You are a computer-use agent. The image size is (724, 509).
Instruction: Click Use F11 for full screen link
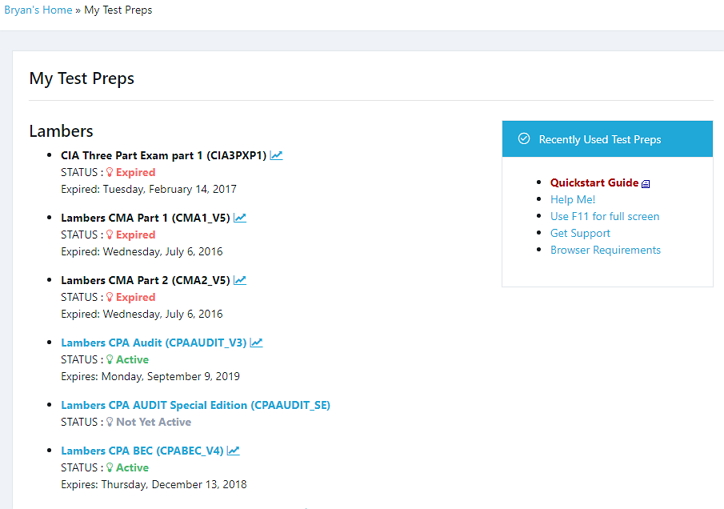tap(605, 216)
